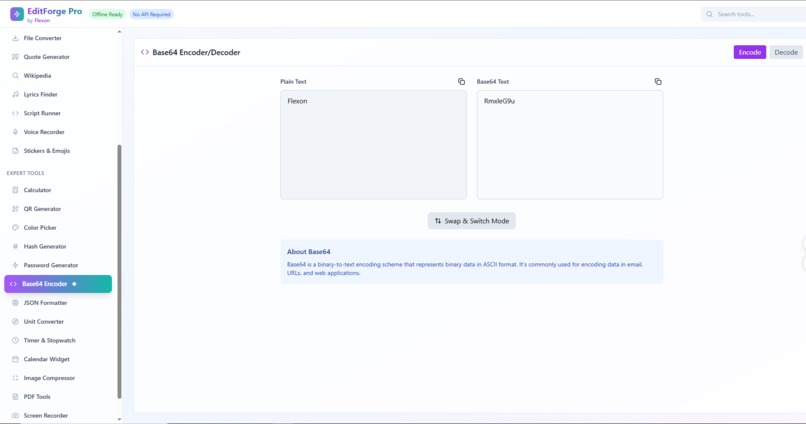806x424 pixels.
Task: Click the search magnifier icon at top
Action: tap(709, 14)
